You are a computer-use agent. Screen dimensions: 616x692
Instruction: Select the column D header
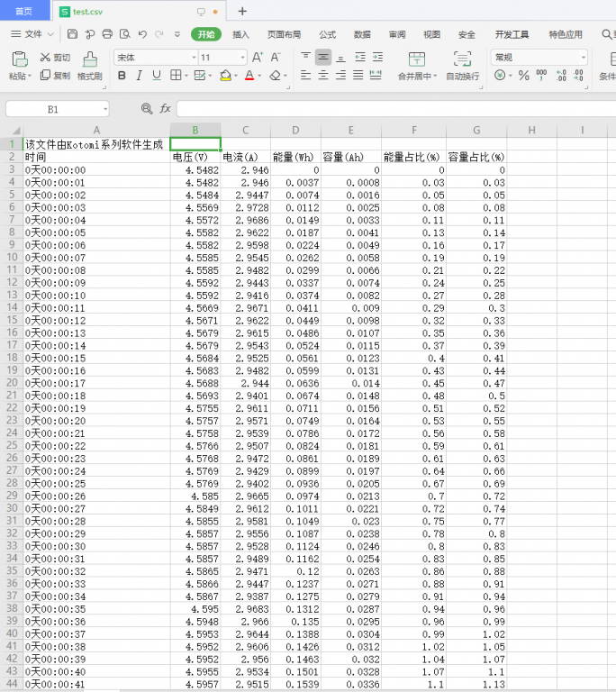click(x=294, y=131)
